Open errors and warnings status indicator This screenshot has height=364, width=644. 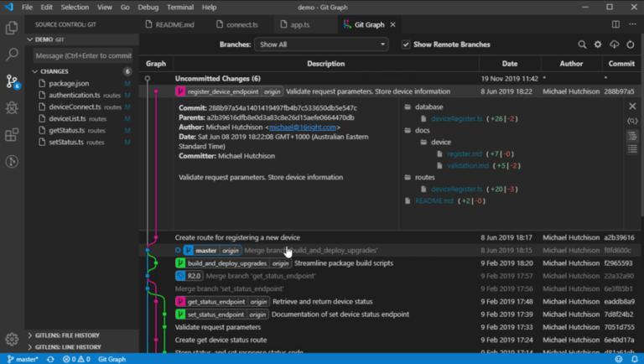click(x=76, y=359)
